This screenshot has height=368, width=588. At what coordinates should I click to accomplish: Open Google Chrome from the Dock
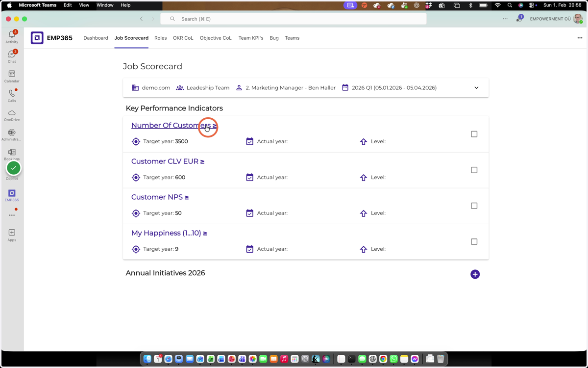tap(383, 359)
